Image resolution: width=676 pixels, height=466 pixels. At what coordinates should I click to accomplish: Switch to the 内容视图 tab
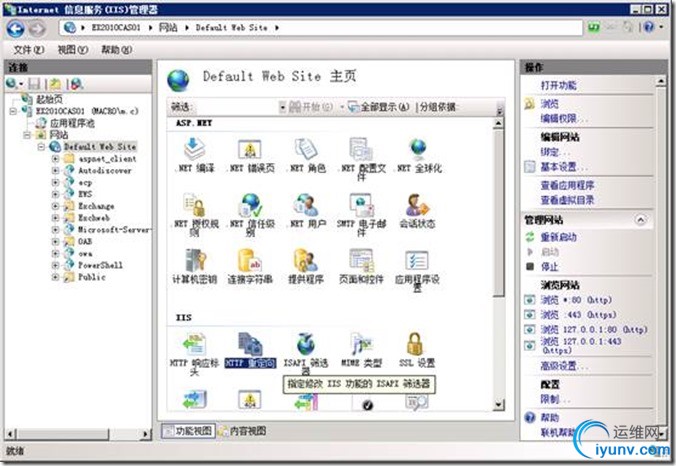point(243,430)
